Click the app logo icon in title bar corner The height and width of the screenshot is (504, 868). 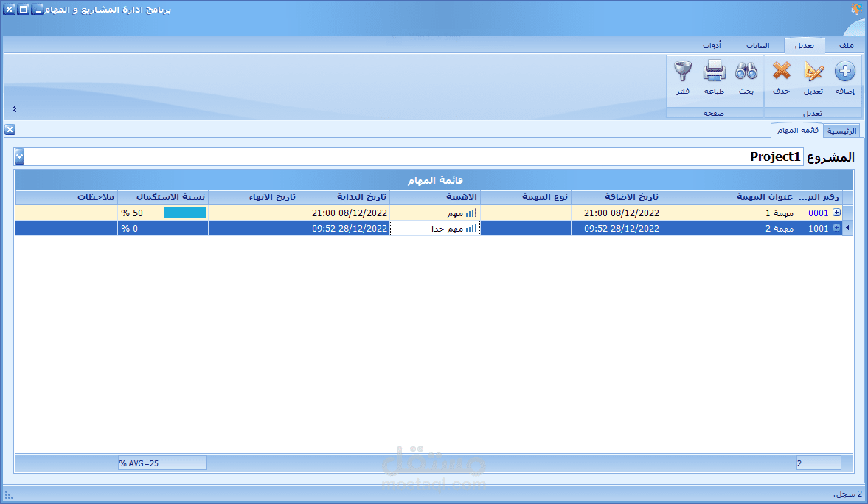(856, 9)
